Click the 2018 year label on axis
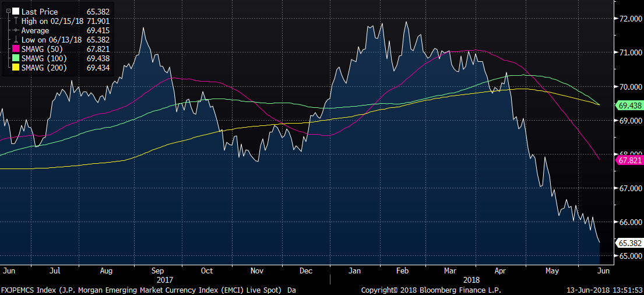Image resolution: width=644 pixels, height=295 pixels. 471,280
